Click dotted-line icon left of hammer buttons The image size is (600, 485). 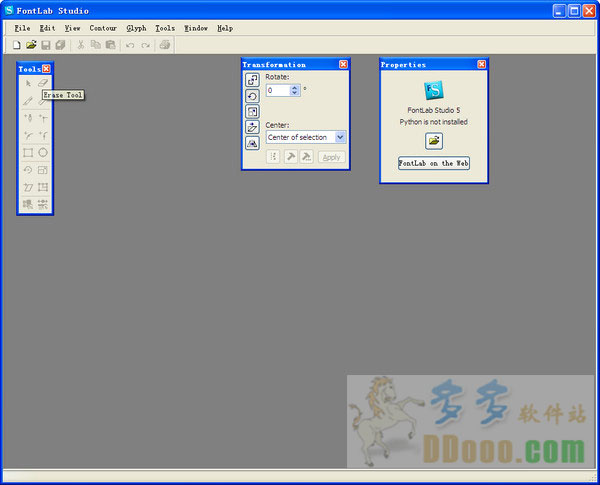click(273, 157)
